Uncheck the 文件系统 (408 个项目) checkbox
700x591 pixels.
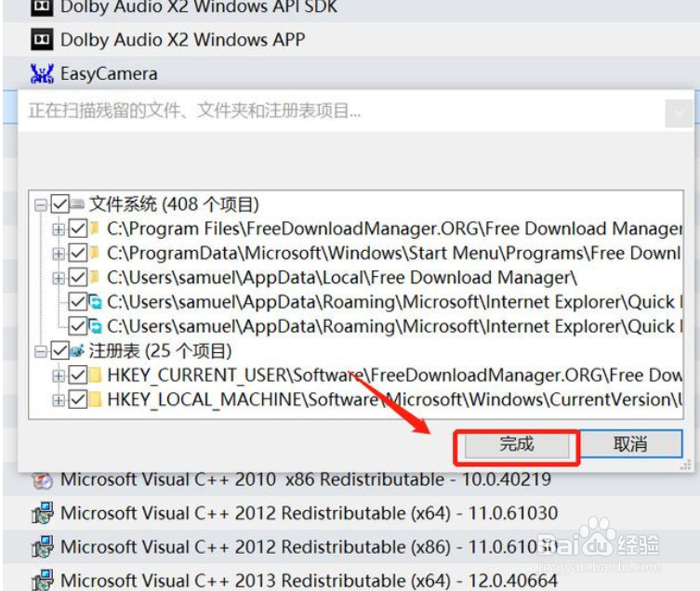click(x=59, y=204)
